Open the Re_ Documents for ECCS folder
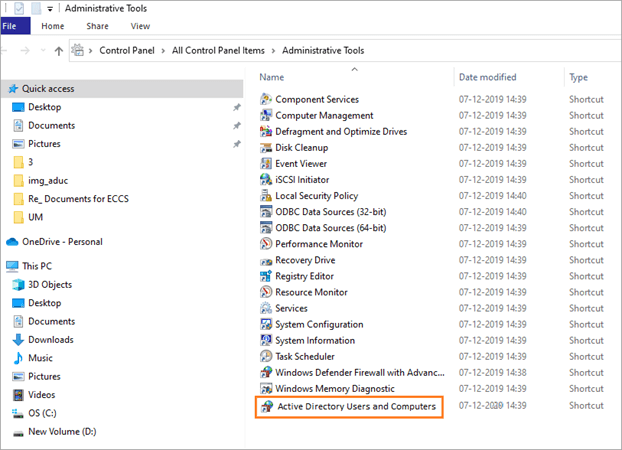 (x=79, y=199)
